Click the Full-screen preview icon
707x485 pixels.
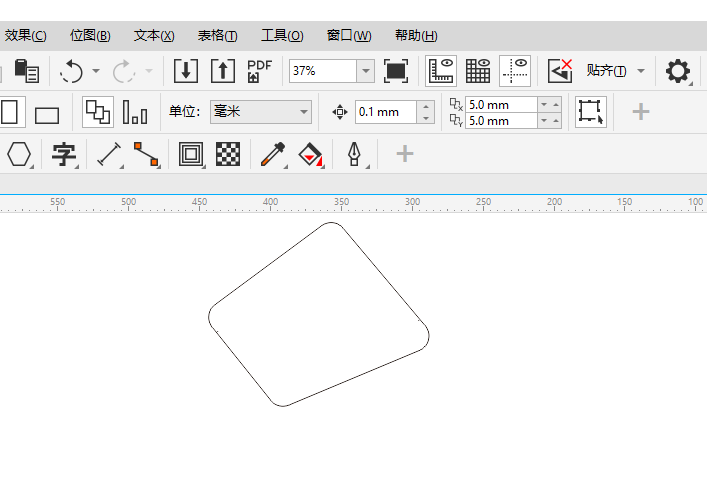396,71
